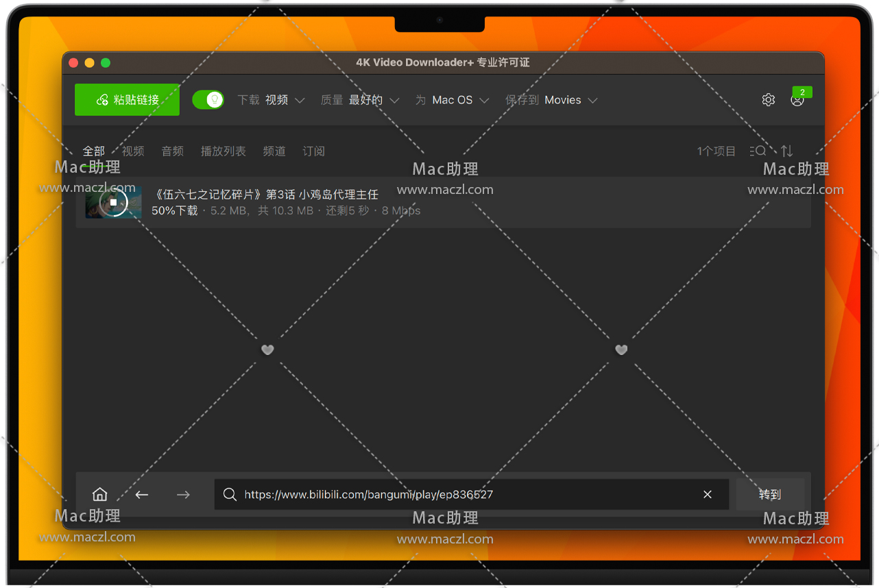Switch to the 音频 tab
The image size is (879, 588).
click(172, 151)
